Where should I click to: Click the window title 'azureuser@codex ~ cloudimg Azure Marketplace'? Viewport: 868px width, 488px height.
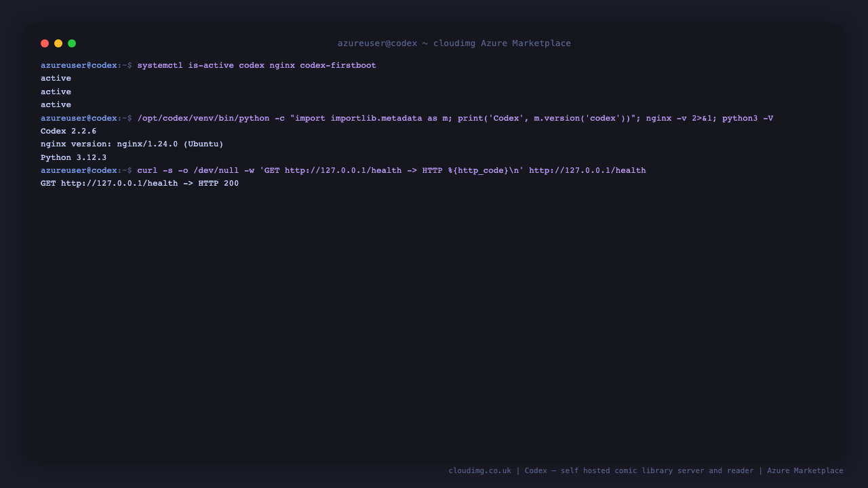pyautogui.click(x=454, y=43)
